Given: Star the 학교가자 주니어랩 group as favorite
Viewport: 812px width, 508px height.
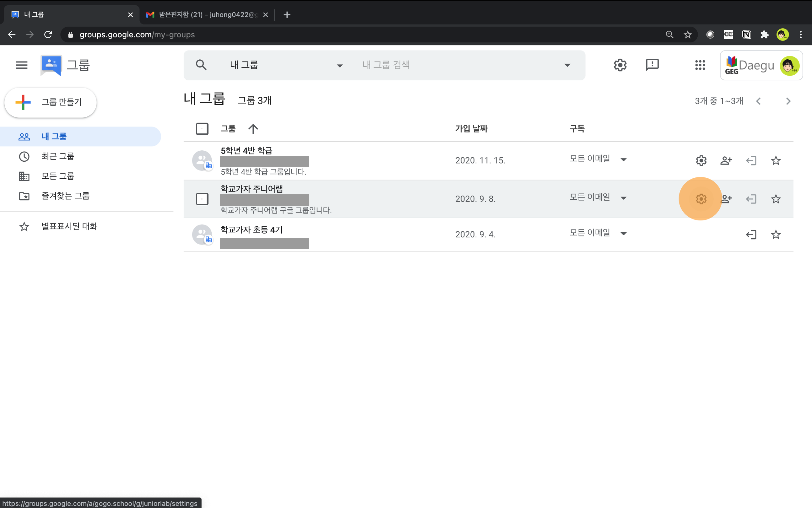Looking at the screenshot, I should 775,199.
